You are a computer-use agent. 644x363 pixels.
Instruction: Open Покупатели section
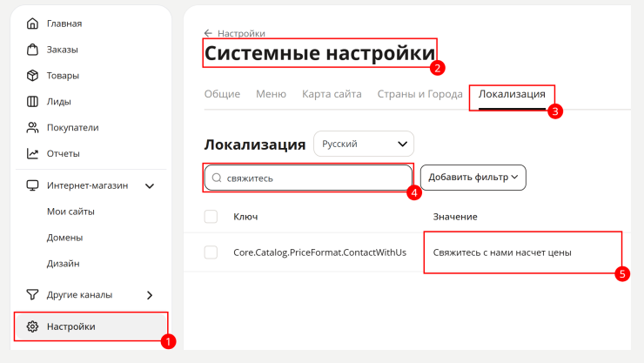tap(73, 128)
